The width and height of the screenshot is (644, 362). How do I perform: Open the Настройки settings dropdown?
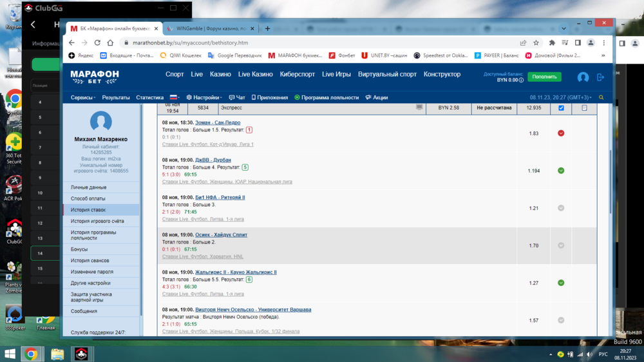click(x=204, y=98)
